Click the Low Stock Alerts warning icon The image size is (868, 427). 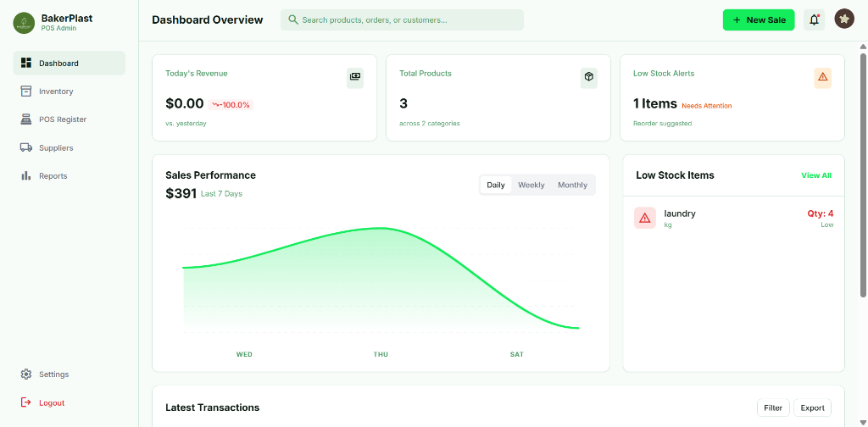click(x=822, y=77)
